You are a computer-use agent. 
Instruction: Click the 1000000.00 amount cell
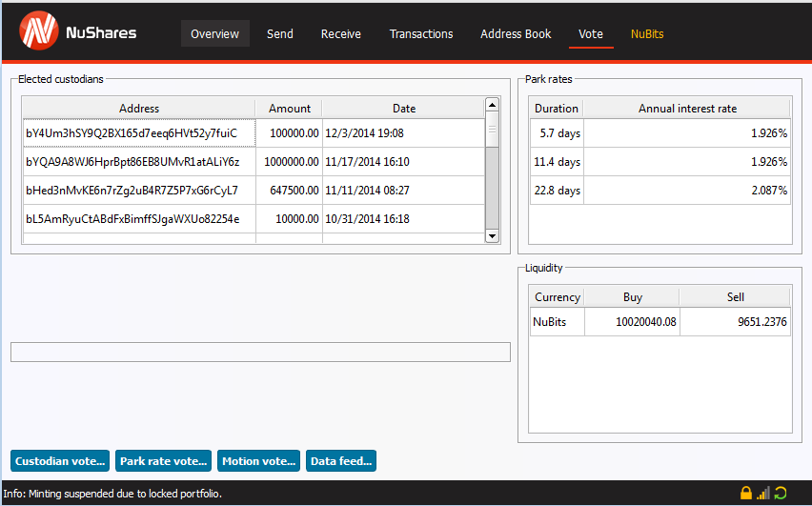click(289, 162)
